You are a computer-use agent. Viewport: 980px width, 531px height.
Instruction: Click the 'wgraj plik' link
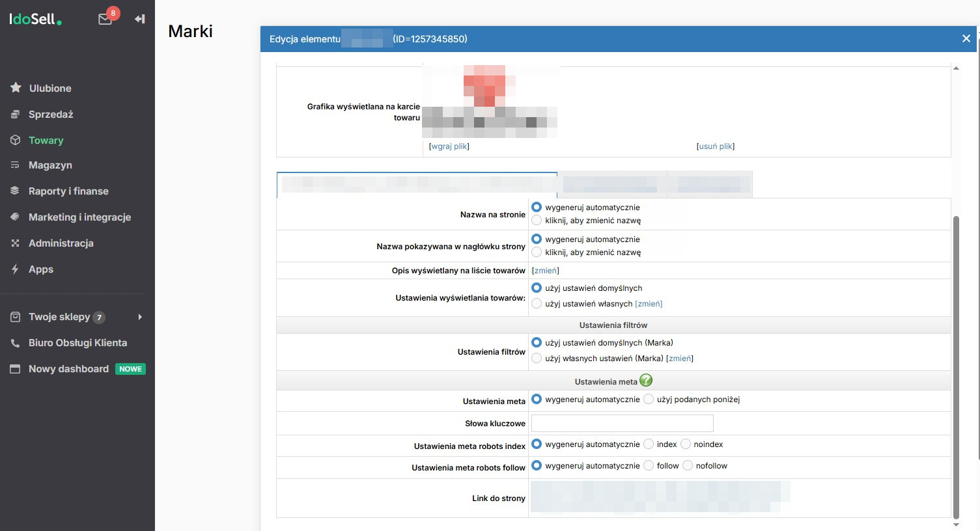point(449,146)
